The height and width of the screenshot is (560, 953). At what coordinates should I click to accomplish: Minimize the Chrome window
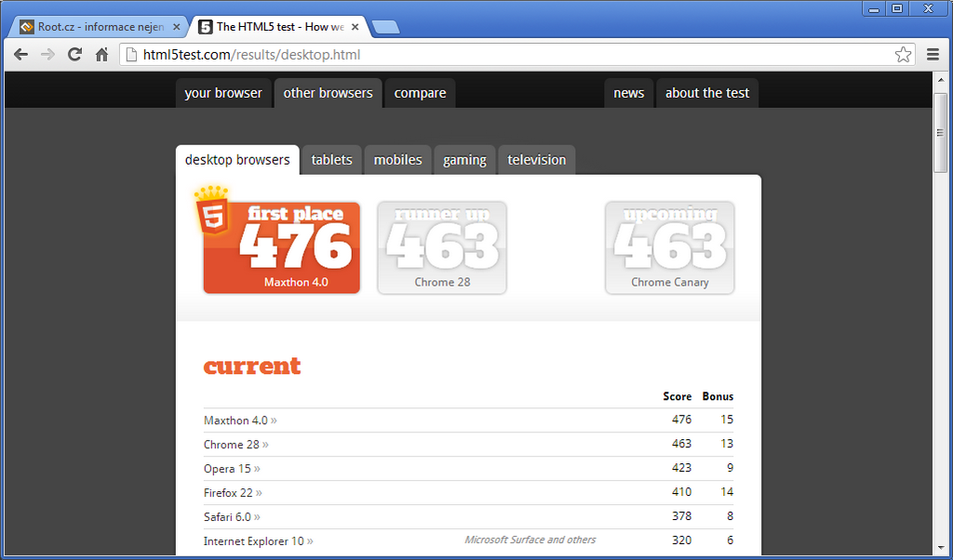tap(874, 8)
